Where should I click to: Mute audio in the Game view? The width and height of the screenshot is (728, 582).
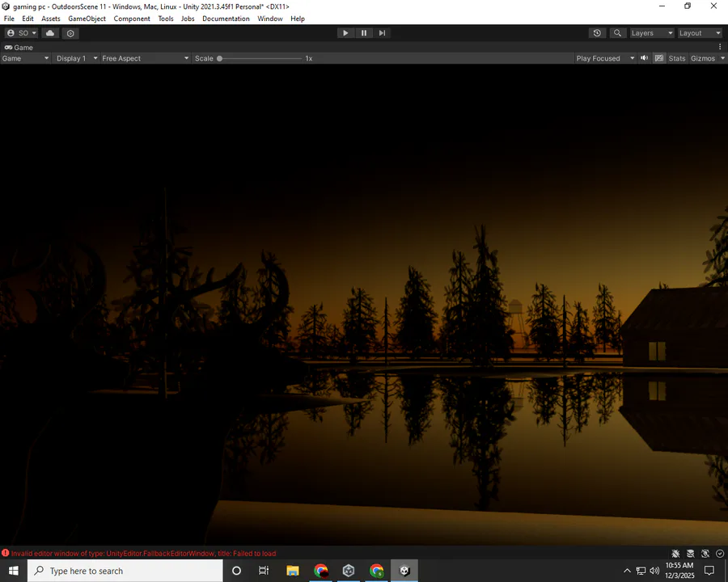[x=644, y=58]
